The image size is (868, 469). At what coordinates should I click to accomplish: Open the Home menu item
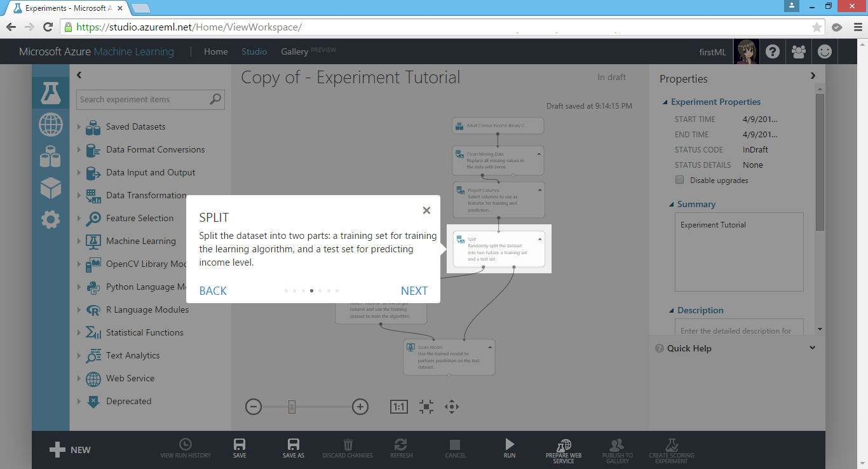tap(216, 51)
